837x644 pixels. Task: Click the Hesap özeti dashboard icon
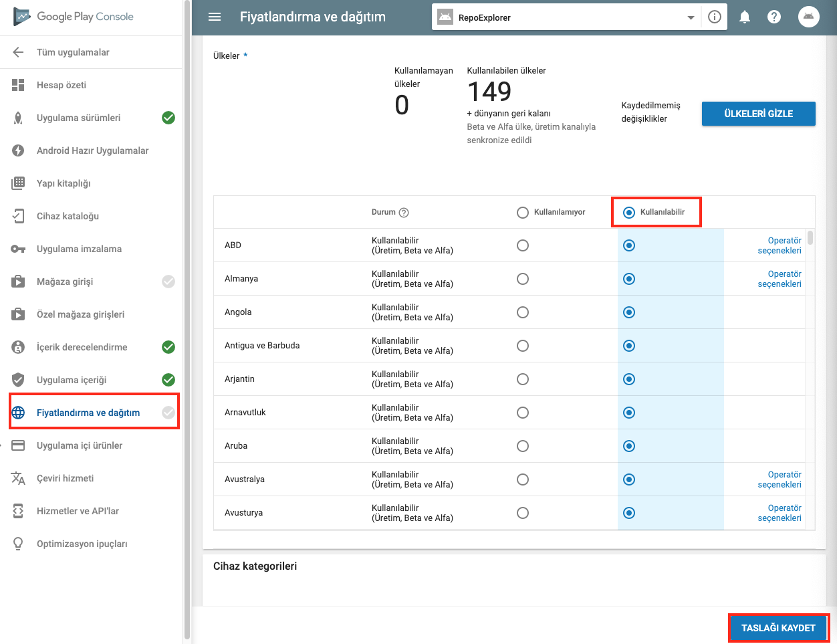18,85
